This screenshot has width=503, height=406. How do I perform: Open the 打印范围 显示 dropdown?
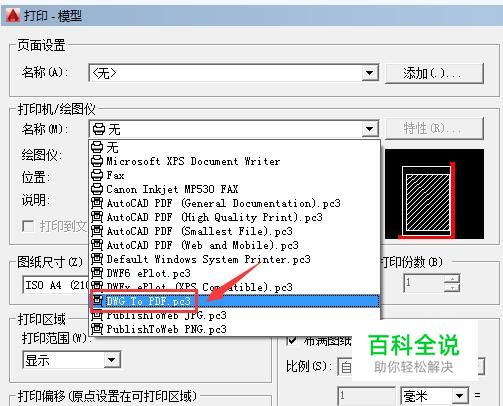tap(72, 360)
